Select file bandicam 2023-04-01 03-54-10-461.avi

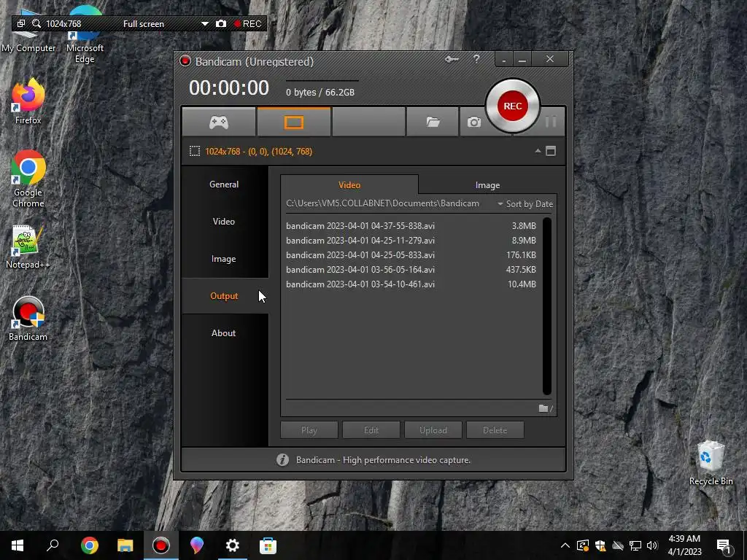click(411, 284)
